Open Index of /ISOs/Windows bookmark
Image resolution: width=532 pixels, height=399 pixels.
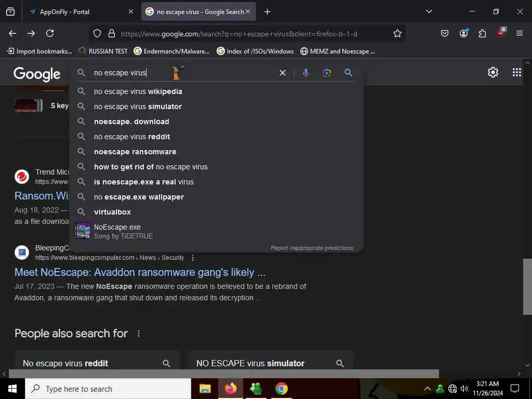(x=255, y=51)
